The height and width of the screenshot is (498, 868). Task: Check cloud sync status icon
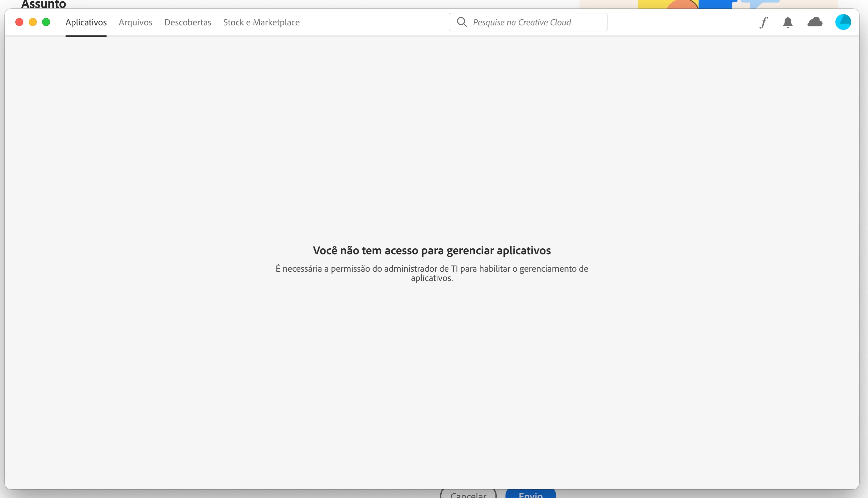click(x=815, y=22)
